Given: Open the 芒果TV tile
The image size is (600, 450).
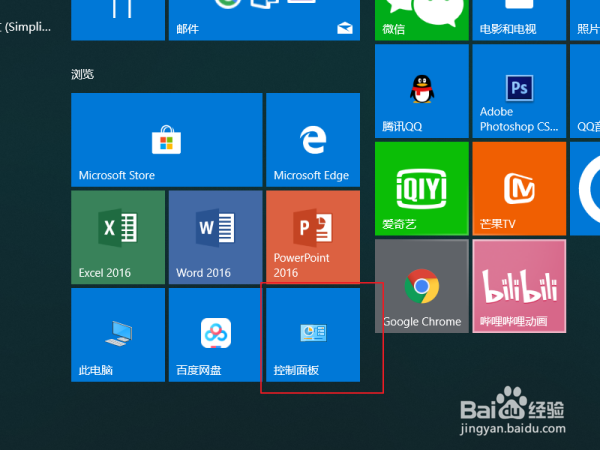Looking at the screenshot, I should click(x=519, y=189).
